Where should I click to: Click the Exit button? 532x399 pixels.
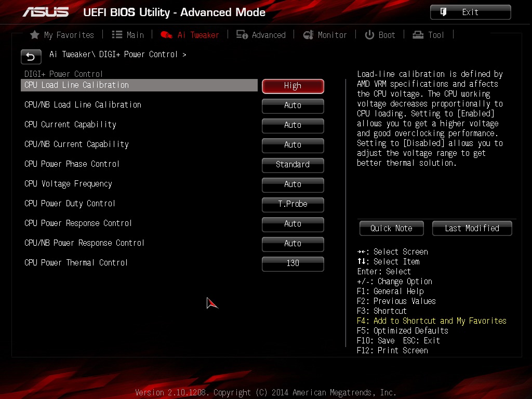(470, 12)
